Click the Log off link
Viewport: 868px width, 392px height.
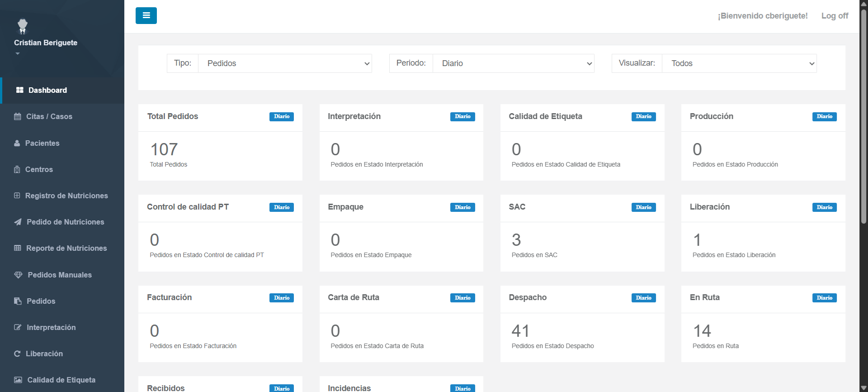[835, 16]
